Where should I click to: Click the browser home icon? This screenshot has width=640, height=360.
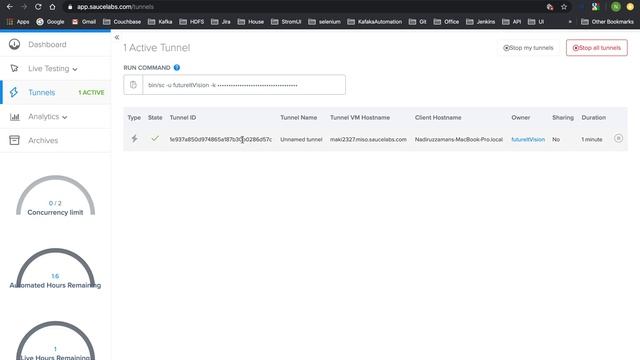point(52,7)
